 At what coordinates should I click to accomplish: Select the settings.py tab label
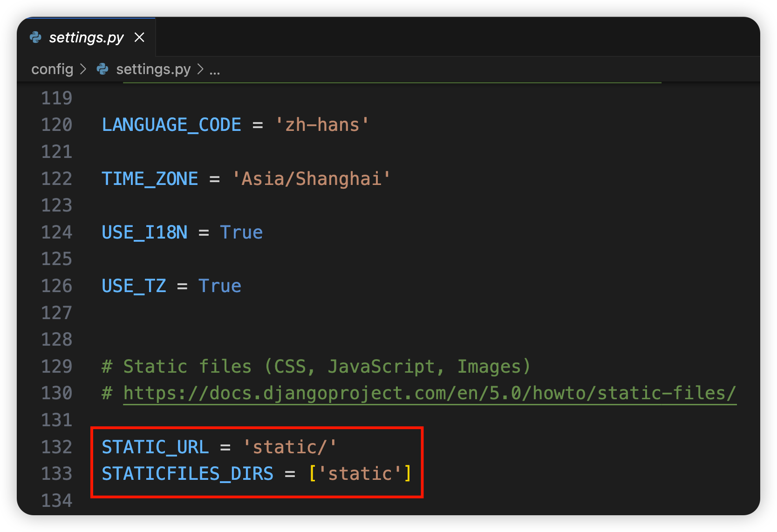tap(86, 37)
